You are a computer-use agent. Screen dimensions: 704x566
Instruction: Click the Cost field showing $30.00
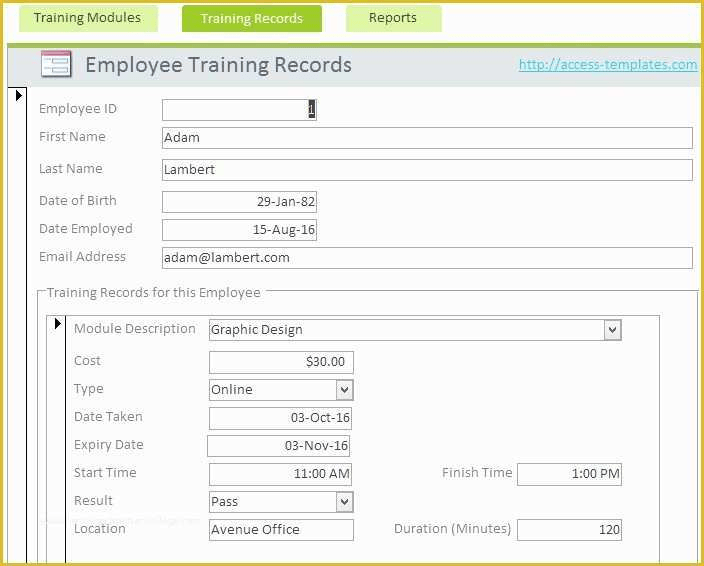pos(281,362)
